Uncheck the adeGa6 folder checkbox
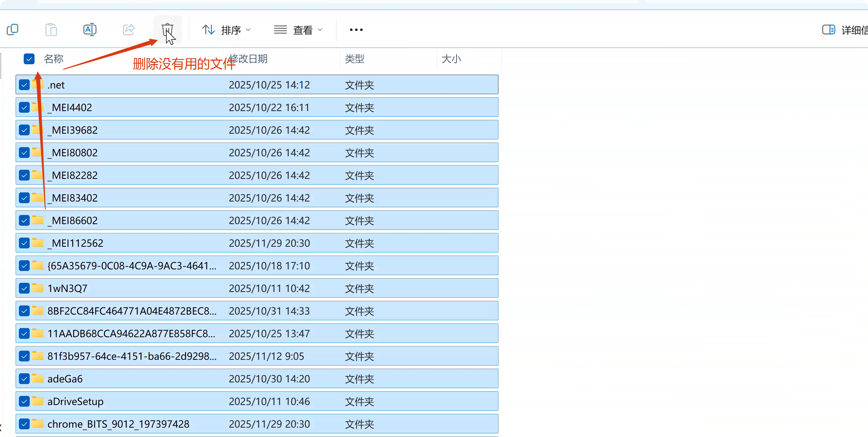The image size is (868, 437). coord(24,379)
